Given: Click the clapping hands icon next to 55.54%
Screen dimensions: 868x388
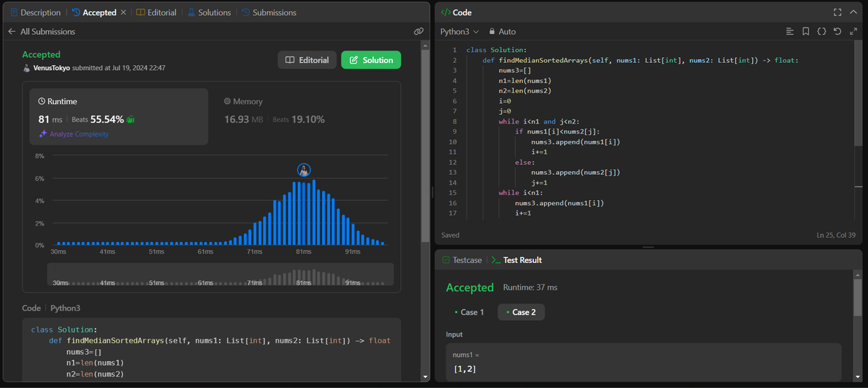Looking at the screenshot, I should click(x=131, y=119).
